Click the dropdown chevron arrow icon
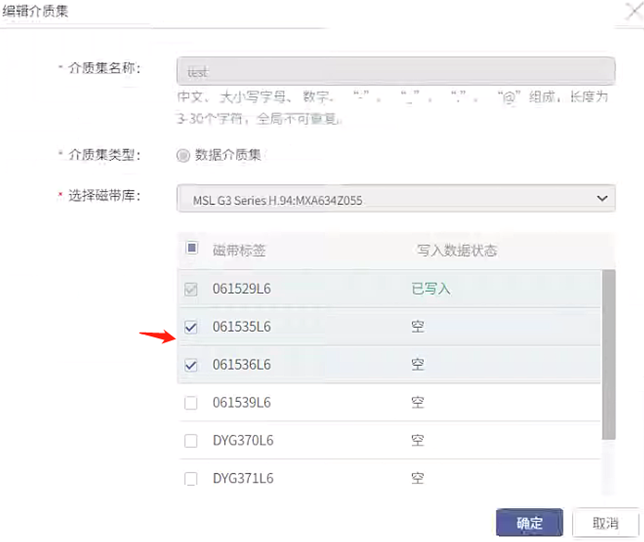 pos(602,199)
